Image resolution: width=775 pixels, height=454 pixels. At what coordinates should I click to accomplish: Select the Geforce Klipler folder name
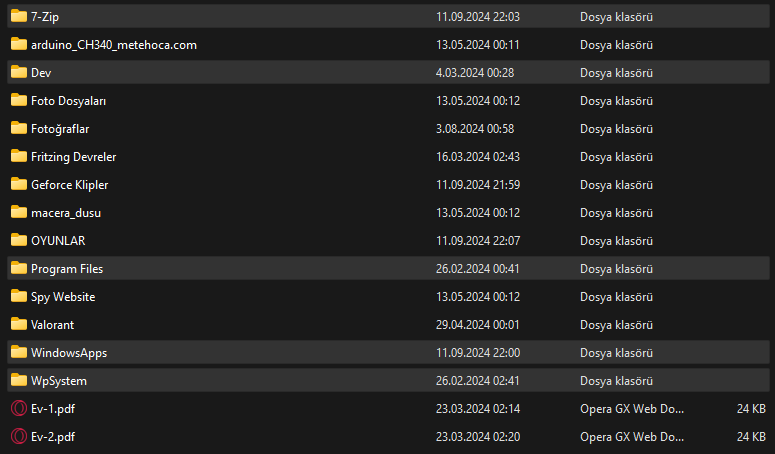[x=69, y=185]
